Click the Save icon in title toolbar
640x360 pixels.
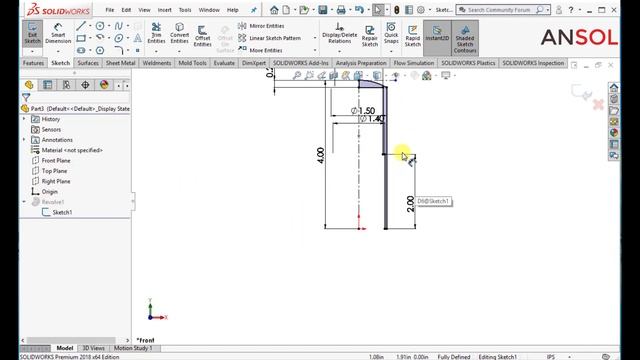pyautogui.click(x=322, y=10)
